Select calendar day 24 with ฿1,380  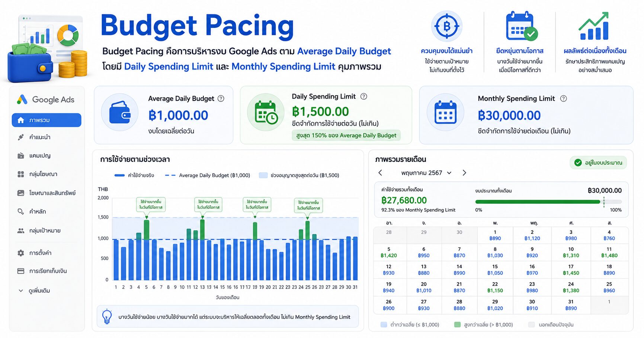point(571,287)
